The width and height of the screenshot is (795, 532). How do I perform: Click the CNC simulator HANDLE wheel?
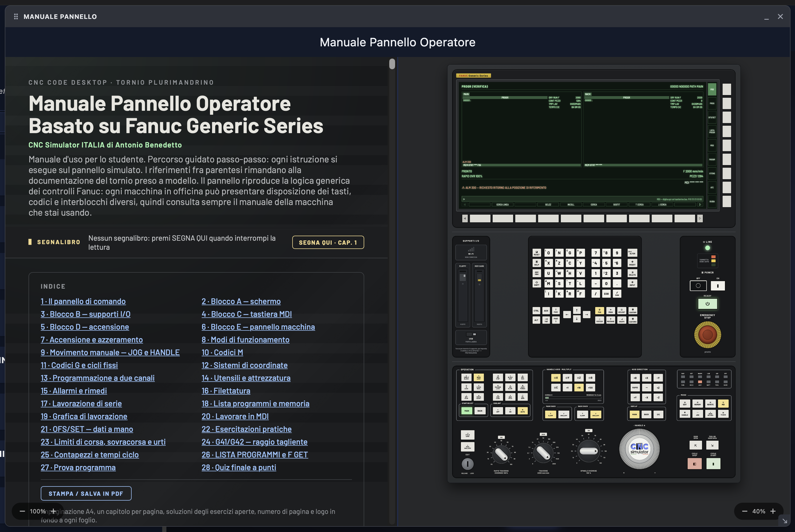pyautogui.click(x=639, y=449)
